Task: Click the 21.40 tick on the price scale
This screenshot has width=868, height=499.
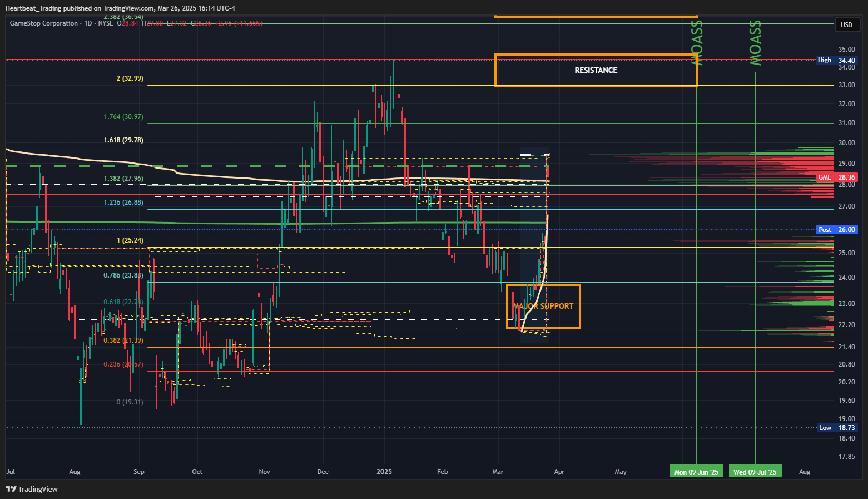Action: [x=847, y=347]
